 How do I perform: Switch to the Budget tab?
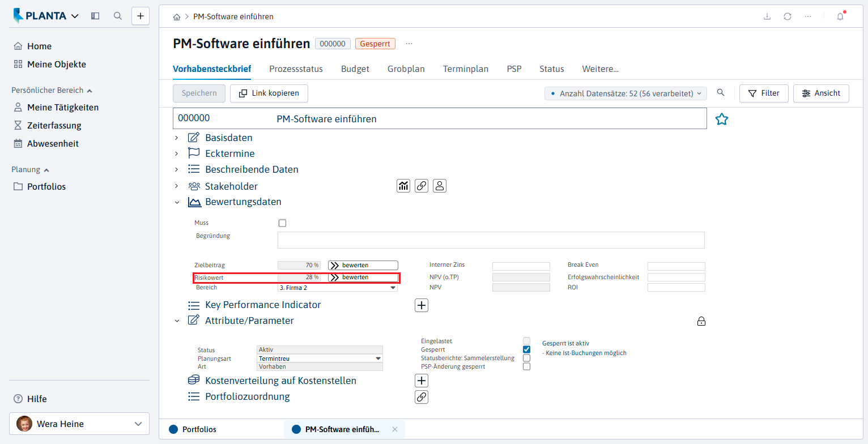point(355,69)
